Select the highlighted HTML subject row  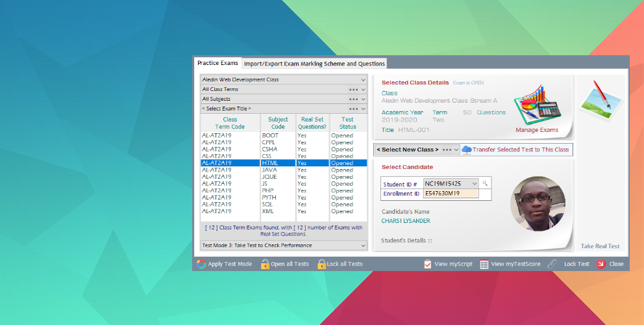pyautogui.click(x=284, y=163)
